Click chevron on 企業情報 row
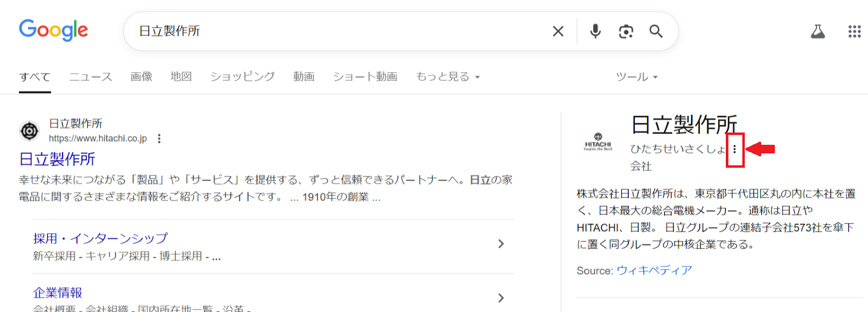Image resolution: width=868 pixels, height=312 pixels. 501,298
